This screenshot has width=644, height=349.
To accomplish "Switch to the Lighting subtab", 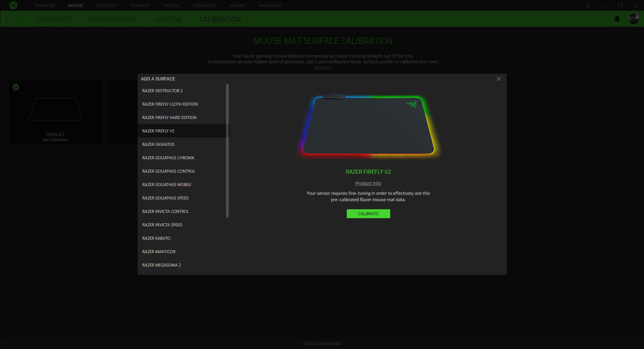I will (168, 19).
